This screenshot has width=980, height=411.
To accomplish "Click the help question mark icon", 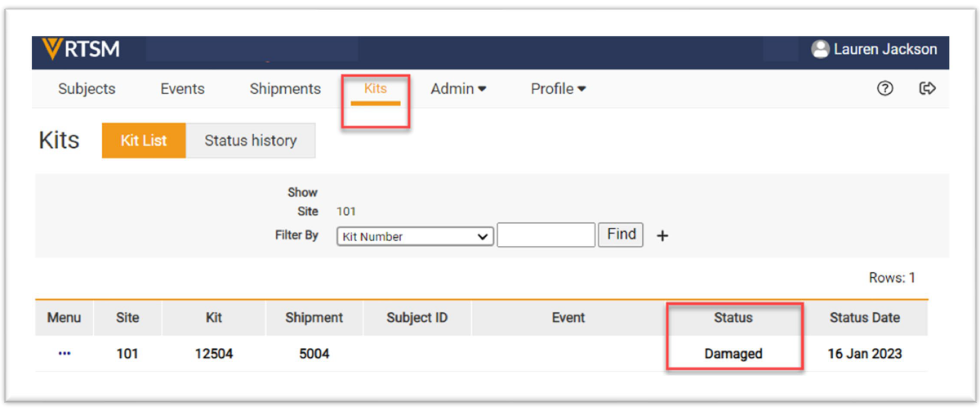I will click(x=884, y=89).
